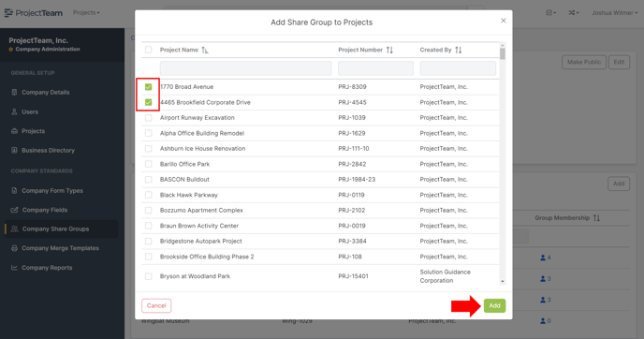Open Company Reports in the sidebar
Image resolution: width=644 pixels, height=339 pixels.
click(x=41, y=268)
